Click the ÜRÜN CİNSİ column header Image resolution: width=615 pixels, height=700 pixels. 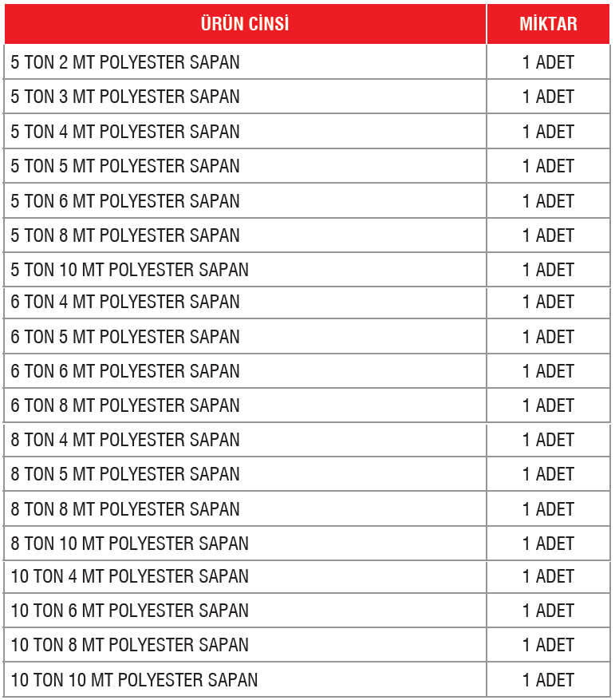tap(245, 24)
